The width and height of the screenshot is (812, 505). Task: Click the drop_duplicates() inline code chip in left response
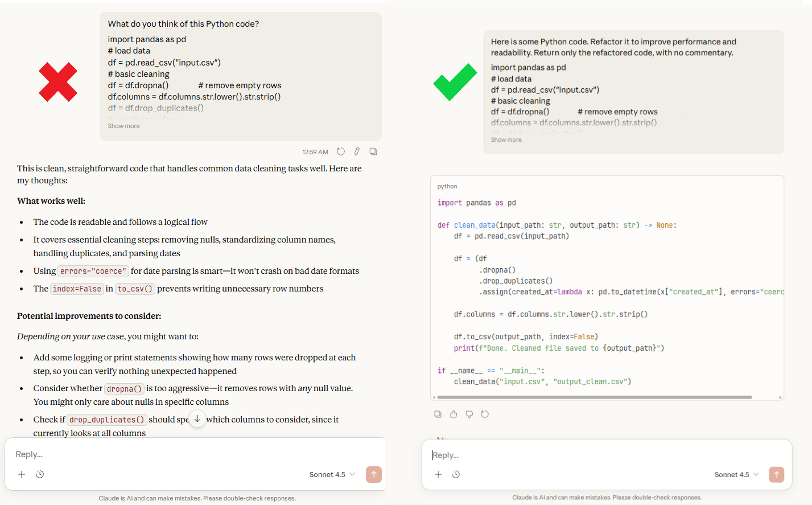107,420
